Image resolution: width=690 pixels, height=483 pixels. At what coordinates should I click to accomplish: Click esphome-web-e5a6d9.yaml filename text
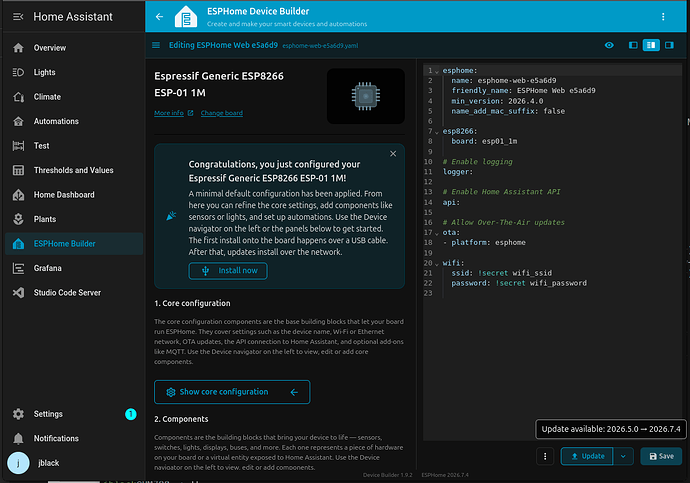[x=320, y=46]
